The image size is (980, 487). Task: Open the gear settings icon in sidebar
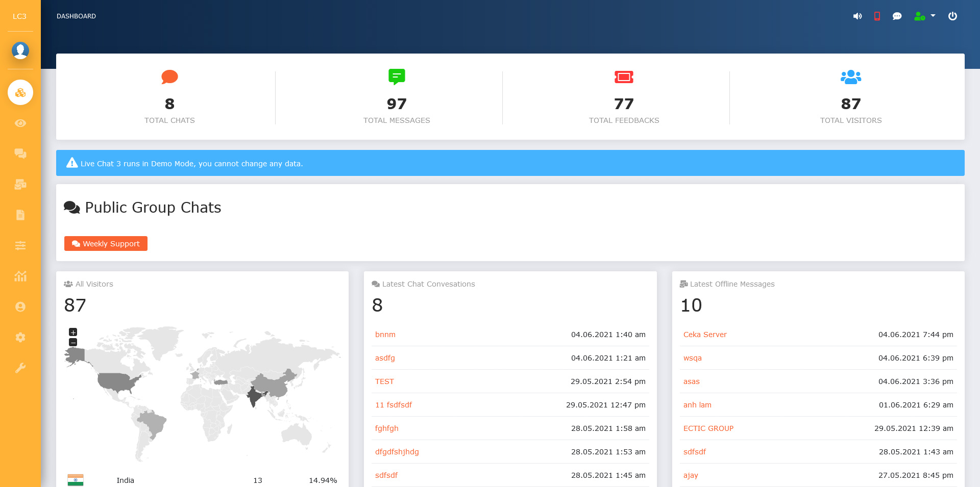[20, 337]
